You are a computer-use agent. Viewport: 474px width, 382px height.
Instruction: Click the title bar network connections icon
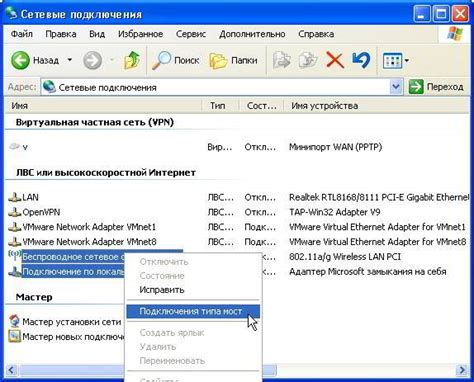click(12, 13)
